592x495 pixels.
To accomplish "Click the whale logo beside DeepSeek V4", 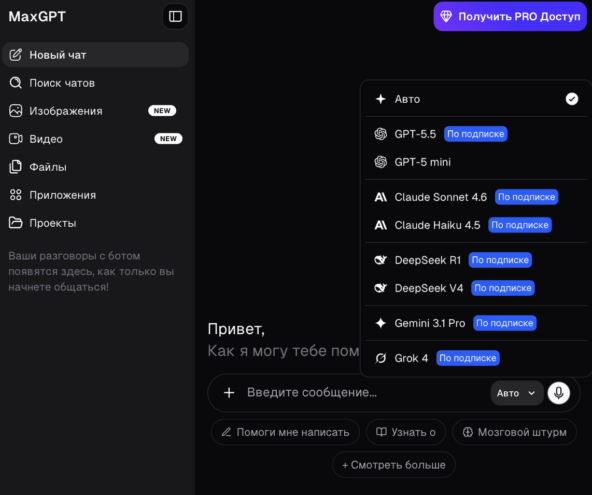I will (381, 288).
